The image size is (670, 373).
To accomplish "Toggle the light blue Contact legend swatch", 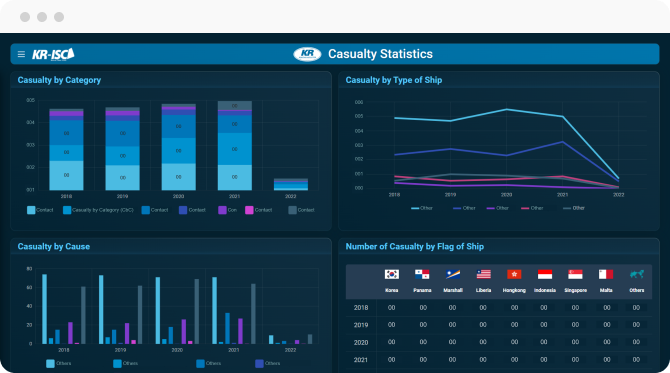I will (31, 210).
